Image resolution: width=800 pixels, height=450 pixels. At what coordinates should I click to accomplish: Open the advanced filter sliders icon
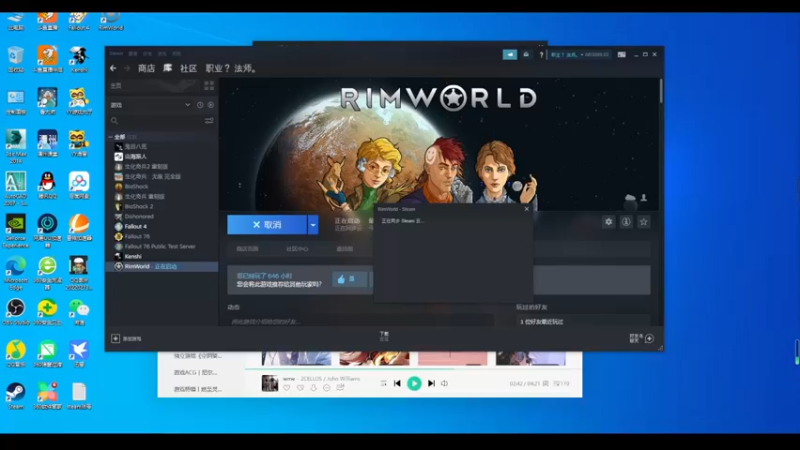coord(209,121)
